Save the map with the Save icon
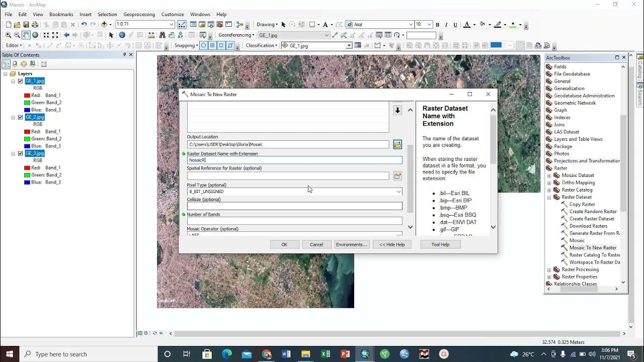The image size is (644, 362). [26, 24]
